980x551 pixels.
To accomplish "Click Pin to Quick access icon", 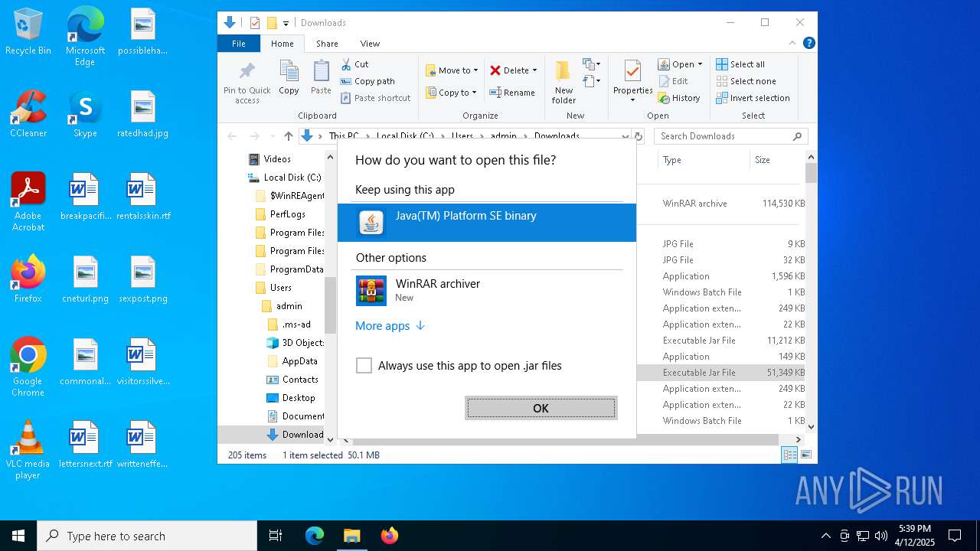I will click(x=247, y=83).
